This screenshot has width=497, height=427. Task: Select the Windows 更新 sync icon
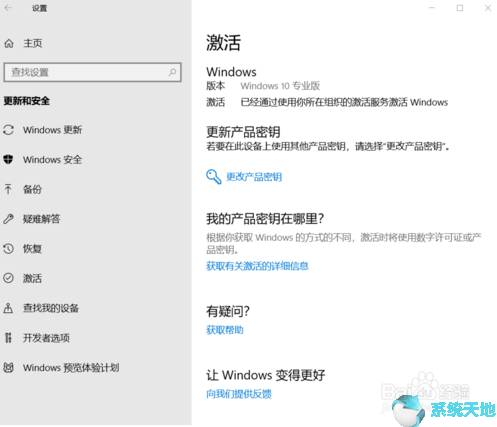pyautogui.click(x=8, y=130)
